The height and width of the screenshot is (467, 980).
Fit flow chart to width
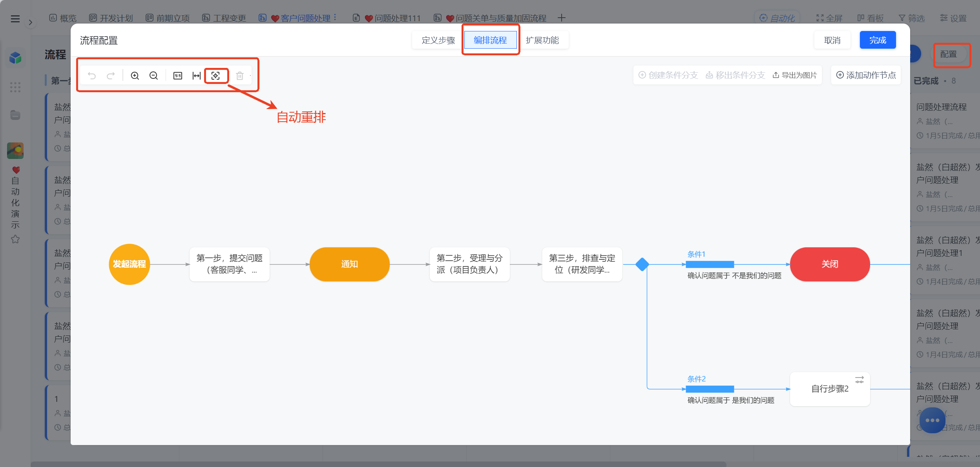pos(196,76)
